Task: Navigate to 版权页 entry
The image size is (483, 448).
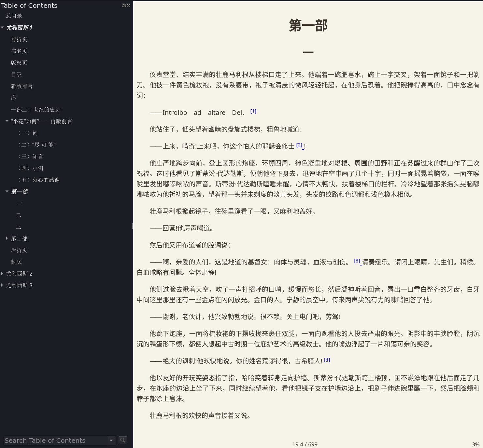Action: click(x=19, y=63)
